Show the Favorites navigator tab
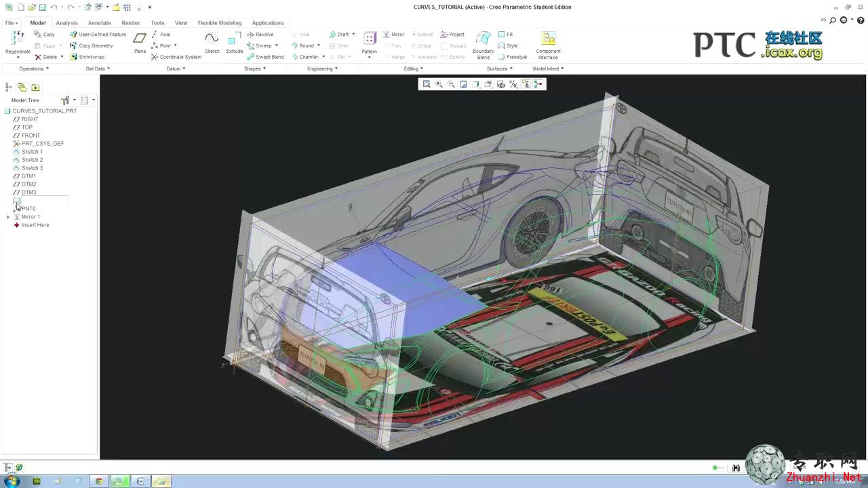The image size is (868, 488). pos(35,87)
